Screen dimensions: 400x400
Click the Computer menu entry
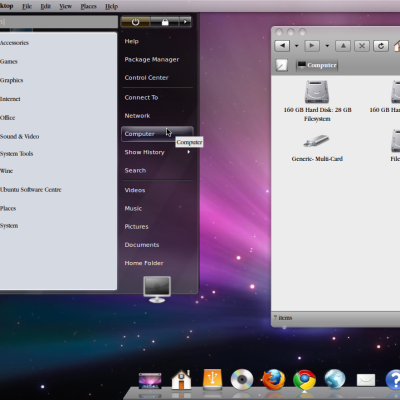[x=157, y=134]
